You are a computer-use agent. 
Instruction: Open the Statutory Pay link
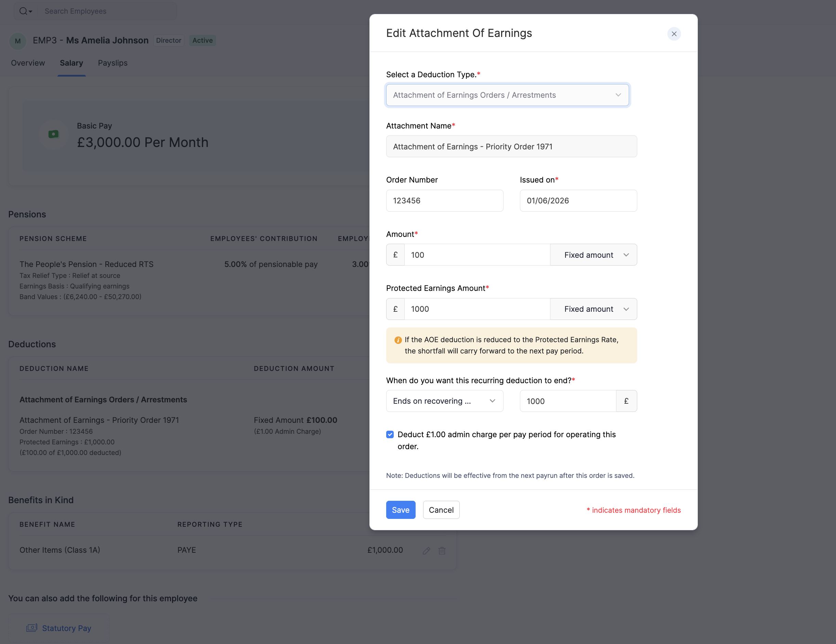(66, 628)
